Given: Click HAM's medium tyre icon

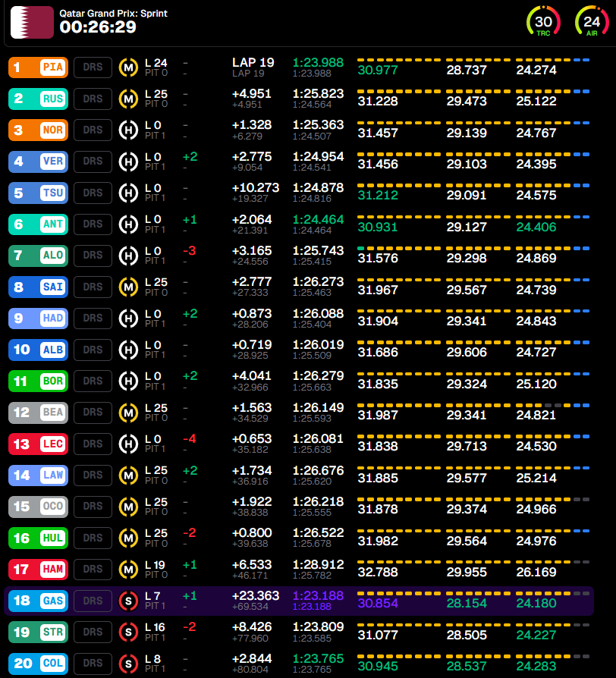Looking at the screenshot, I should (128, 570).
